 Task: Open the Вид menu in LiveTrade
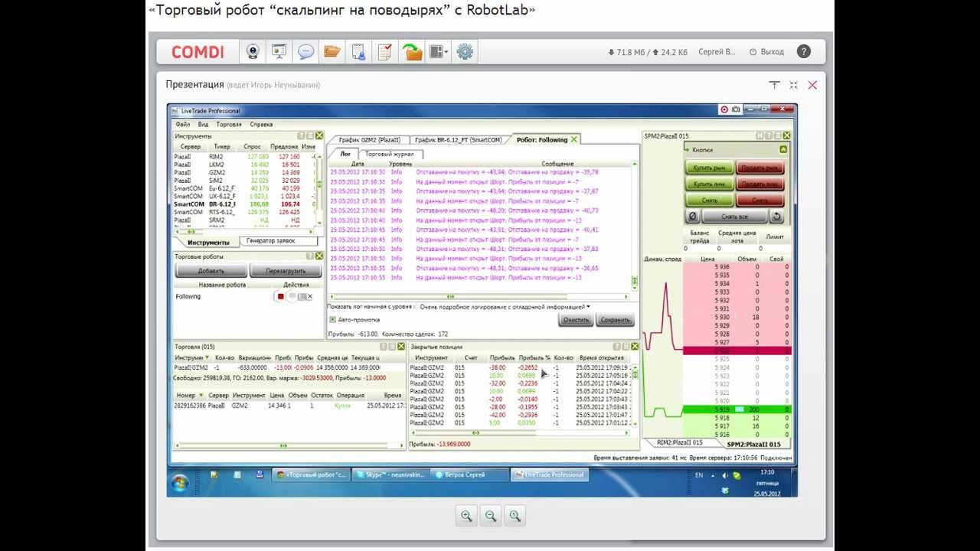point(203,124)
